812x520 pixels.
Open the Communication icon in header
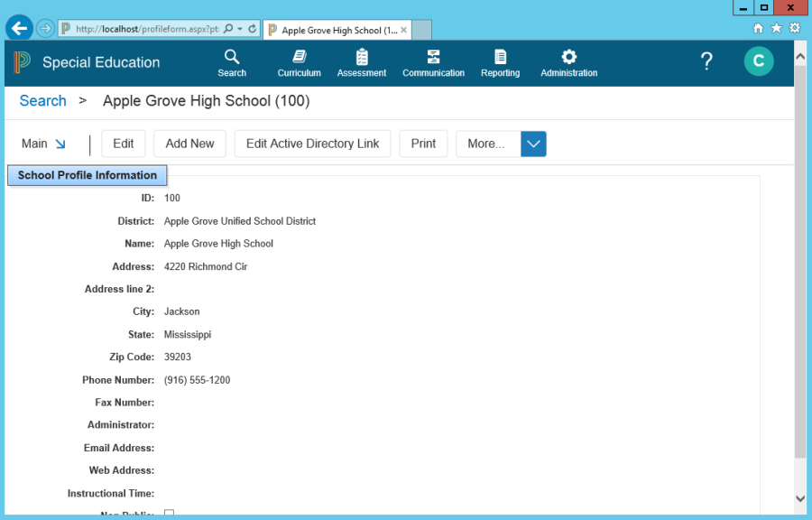[433, 58]
